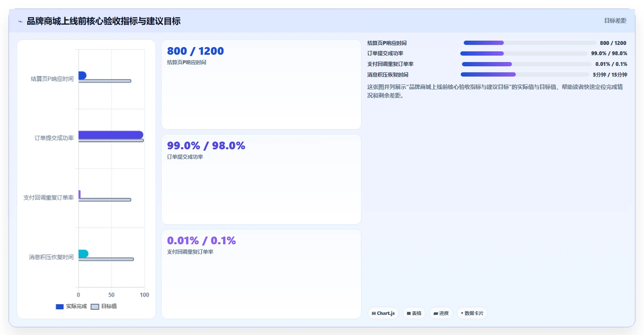Click the Chart.js tag chip
The height and width of the screenshot is (335, 644).
point(383,313)
